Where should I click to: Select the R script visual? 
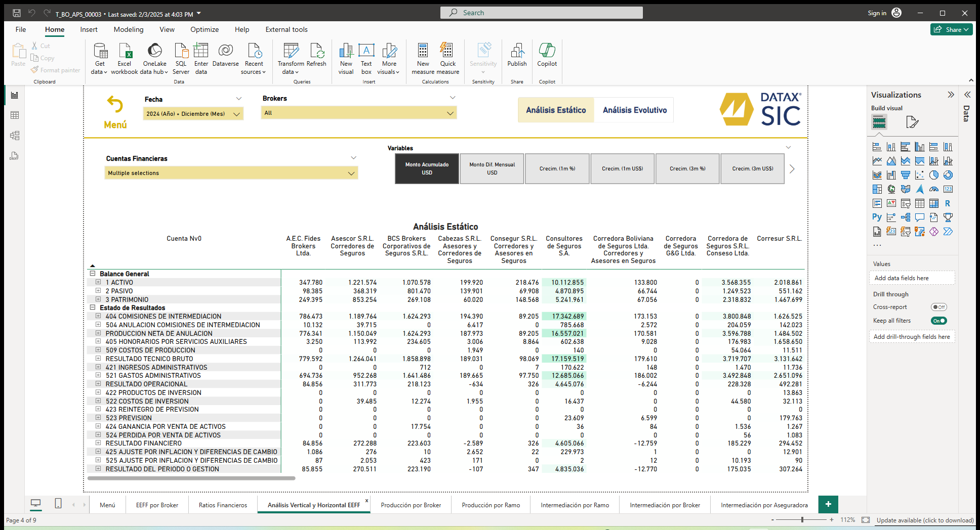tap(948, 203)
